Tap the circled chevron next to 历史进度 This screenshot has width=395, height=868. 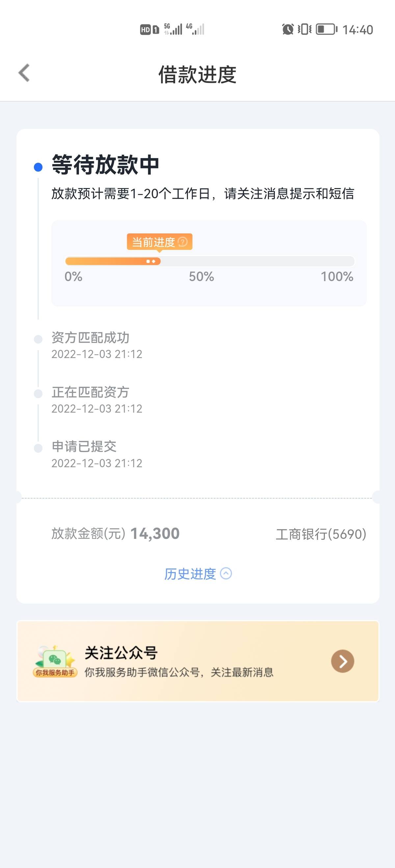pyautogui.click(x=226, y=573)
